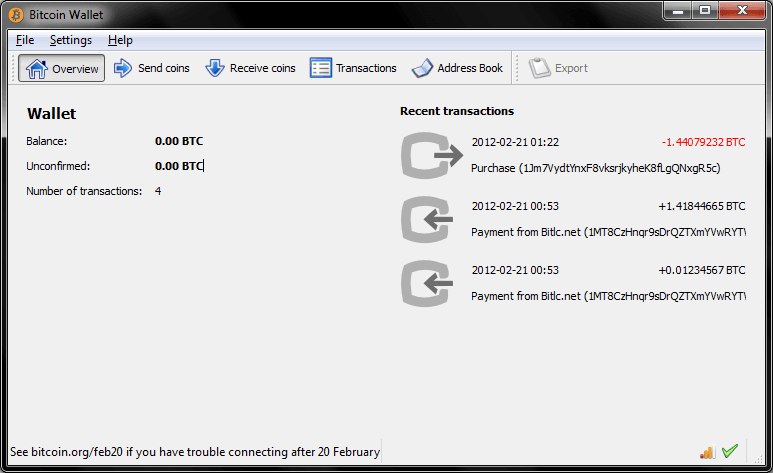Click the bitcoin.org/feb20 status bar message
The width and height of the screenshot is (773, 473).
[195, 452]
